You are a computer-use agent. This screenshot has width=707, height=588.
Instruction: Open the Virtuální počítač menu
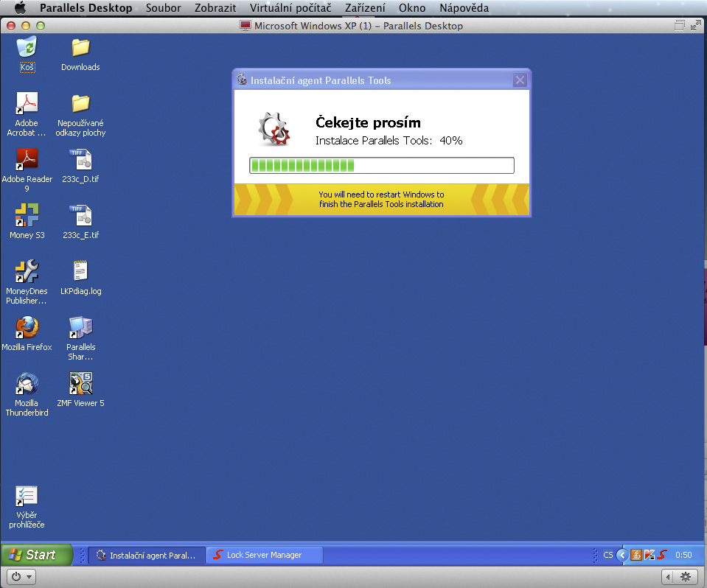tap(290, 7)
